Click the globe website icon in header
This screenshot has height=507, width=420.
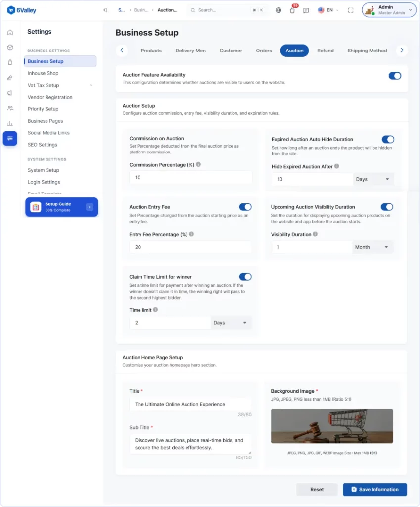pos(278,10)
